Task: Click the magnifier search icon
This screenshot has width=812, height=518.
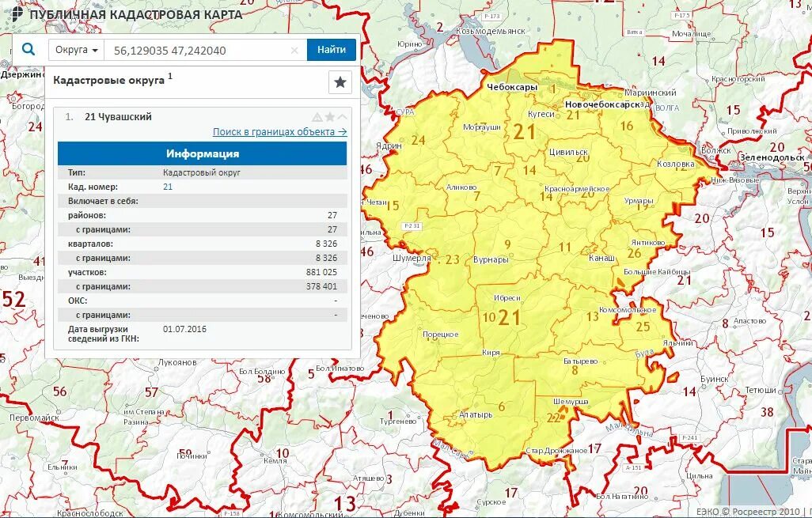Action: click(28, 50)
